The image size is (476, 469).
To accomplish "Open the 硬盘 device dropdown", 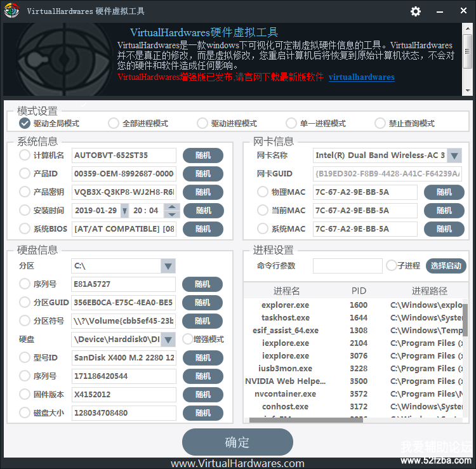I will coord(168,340).
